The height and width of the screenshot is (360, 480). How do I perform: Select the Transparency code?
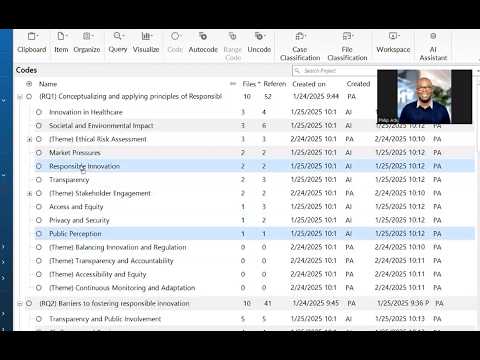pyautogui.click(x=69, y=180)
